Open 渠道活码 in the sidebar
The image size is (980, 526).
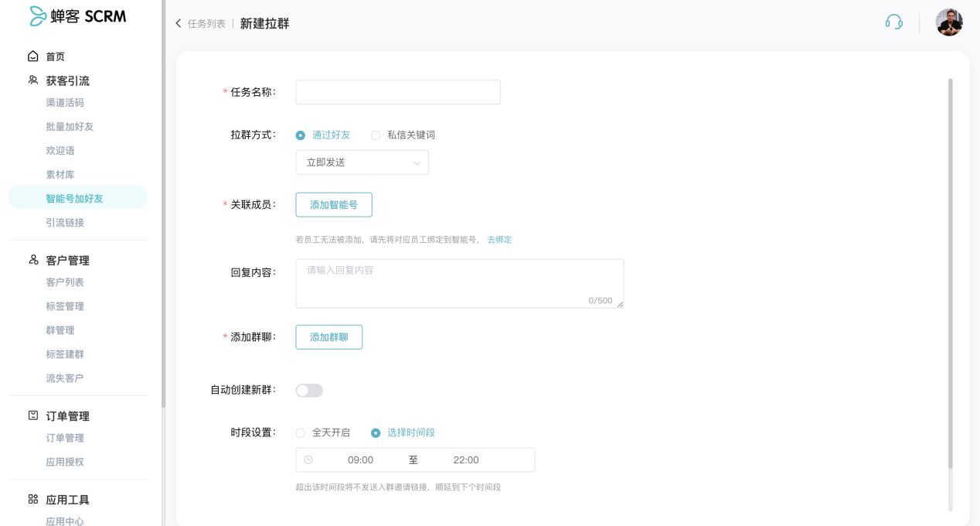click(x=65, y=102)
